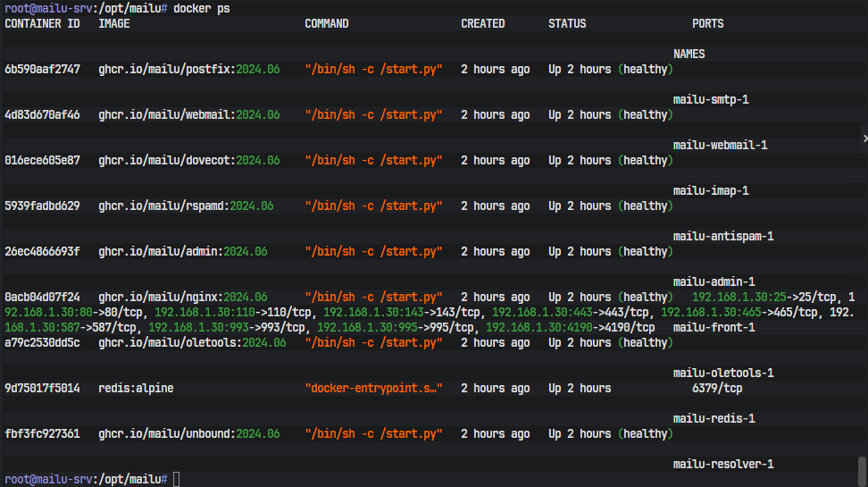868x487 pixels.
Task: Click the 6379/tcp port text
Action: [717, 388]
